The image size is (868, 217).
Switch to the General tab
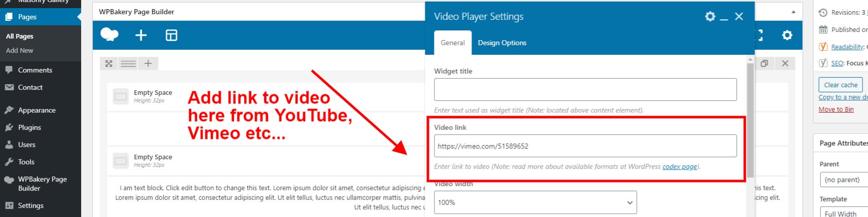pos(453,43)
